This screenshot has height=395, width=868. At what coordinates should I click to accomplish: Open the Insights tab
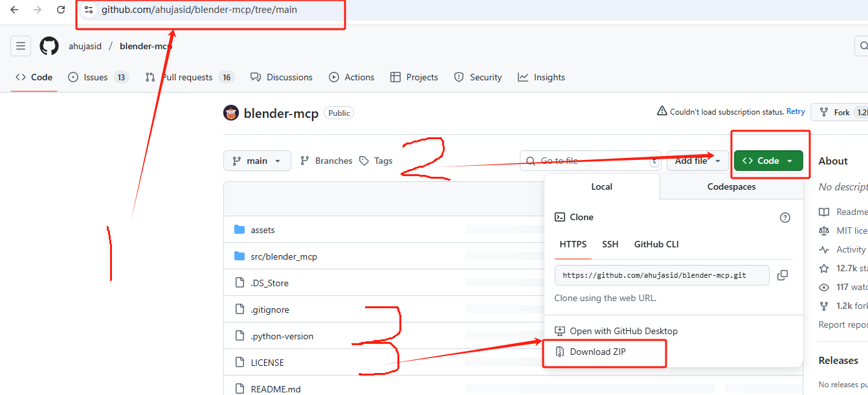(542, 77)
